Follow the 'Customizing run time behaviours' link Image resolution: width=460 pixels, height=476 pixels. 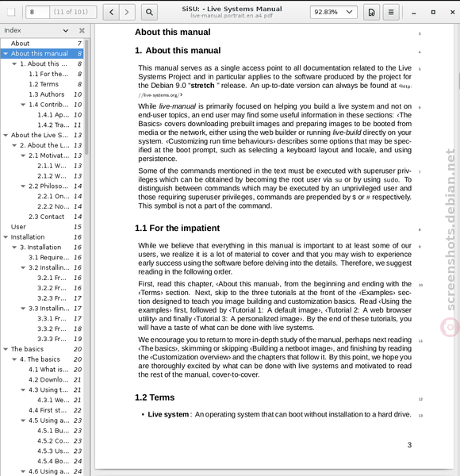coord(220,141)
